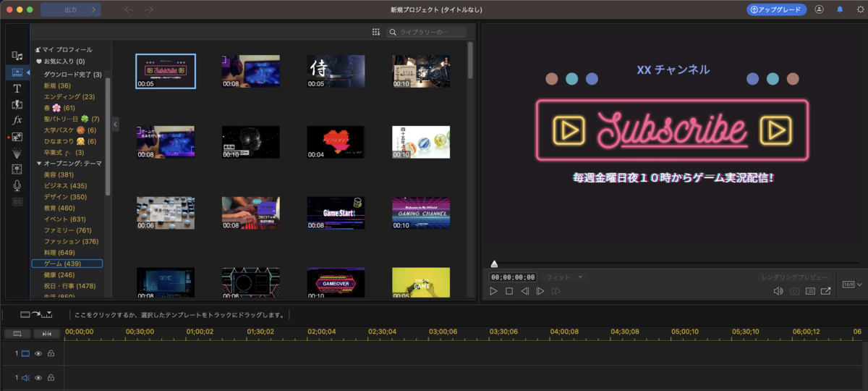Open the Title room T icon
Screen dimensions: 868x391
tap(17, 88)
